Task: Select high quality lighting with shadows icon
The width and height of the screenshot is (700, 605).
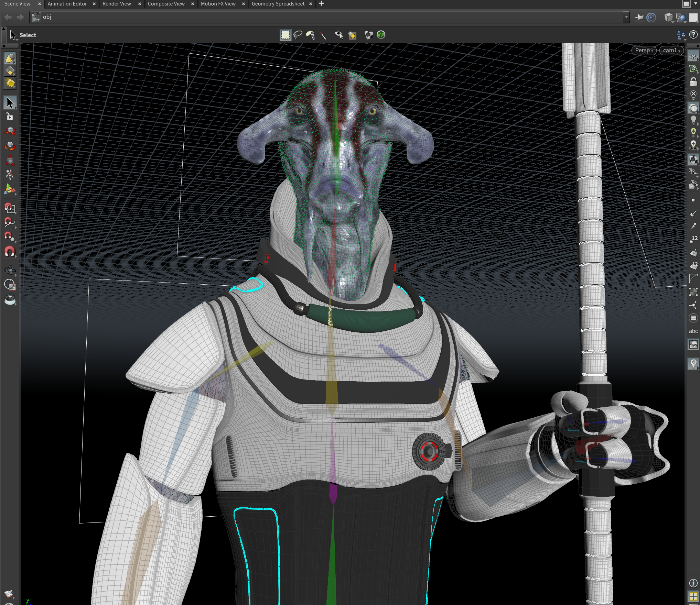Action: click(693, 145)
